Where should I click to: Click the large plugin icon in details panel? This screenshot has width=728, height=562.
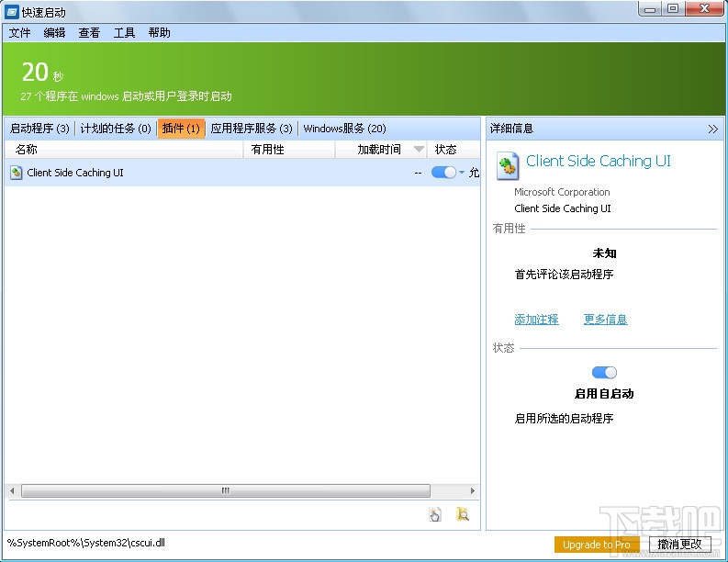pos(507,166)
